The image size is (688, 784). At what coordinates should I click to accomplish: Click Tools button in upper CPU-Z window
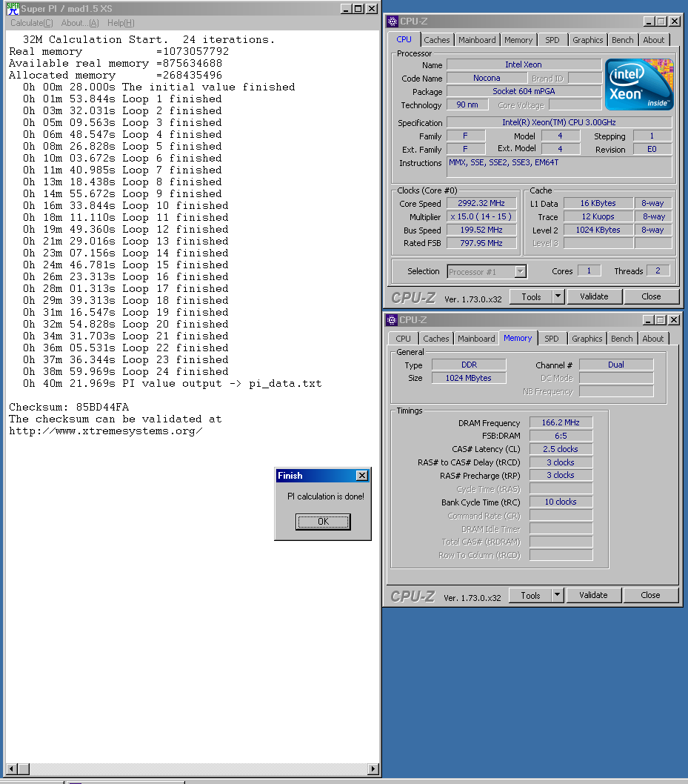[531, 296]
